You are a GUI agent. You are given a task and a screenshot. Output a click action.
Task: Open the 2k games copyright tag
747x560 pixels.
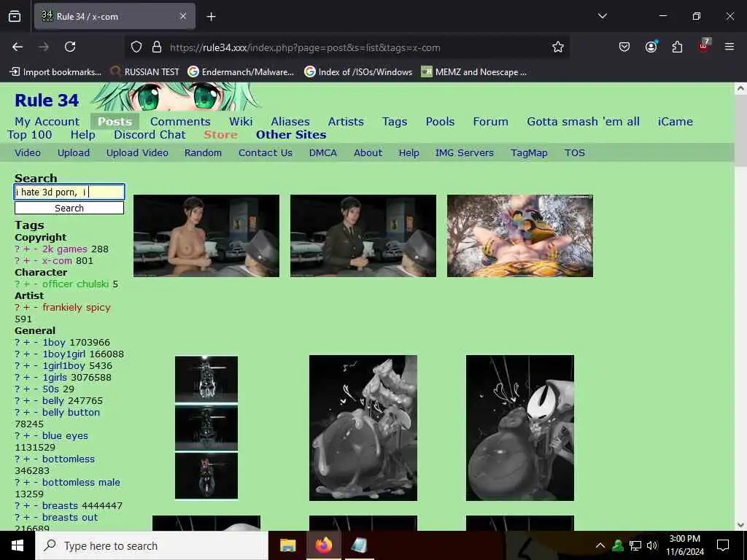65,249
